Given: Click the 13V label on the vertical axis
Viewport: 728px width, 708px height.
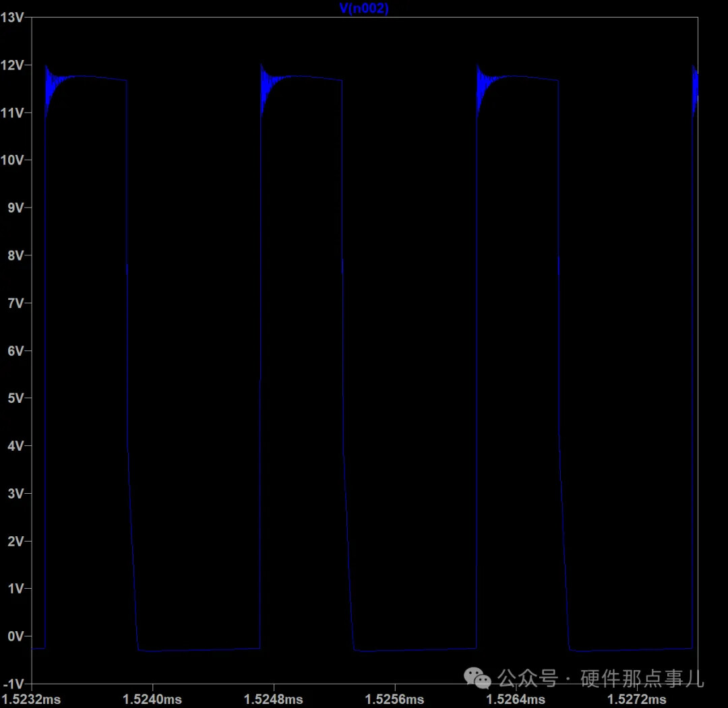Looking at the screenshot, I should (x=12, y=18).
